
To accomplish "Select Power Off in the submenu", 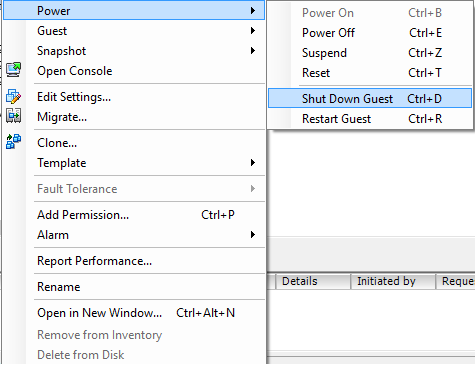I will tap(370, 33).
